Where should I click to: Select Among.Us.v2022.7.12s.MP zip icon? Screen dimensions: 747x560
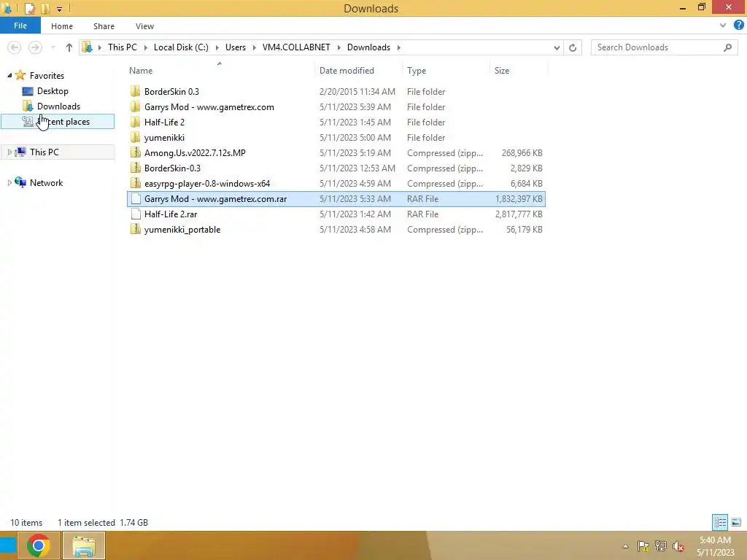(135, 153)
